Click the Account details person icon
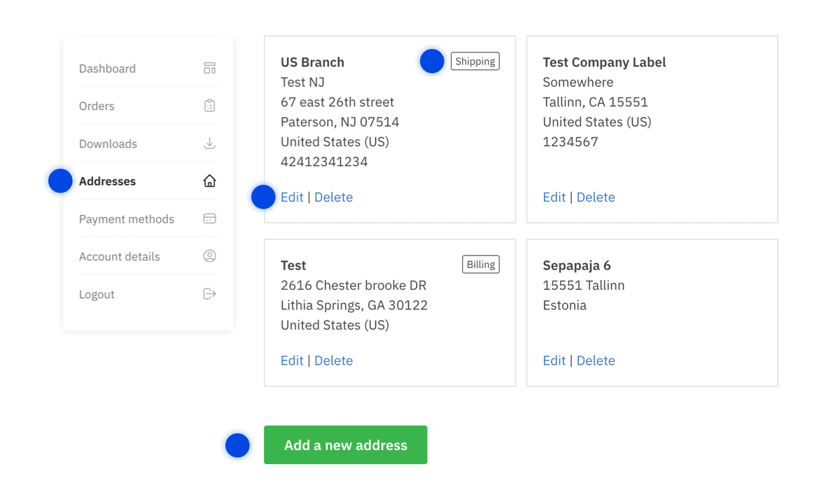The height and width of the screenshot is (504, 840). coord(209,256)
